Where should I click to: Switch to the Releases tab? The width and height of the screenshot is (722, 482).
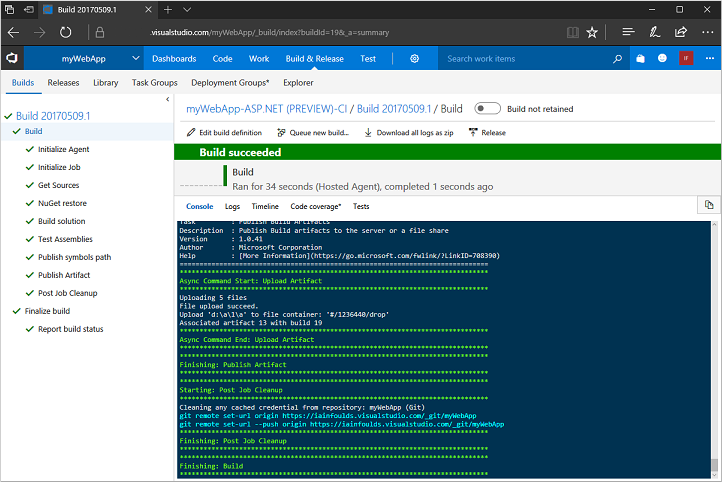pyautogui.click(x=63, y=82)
